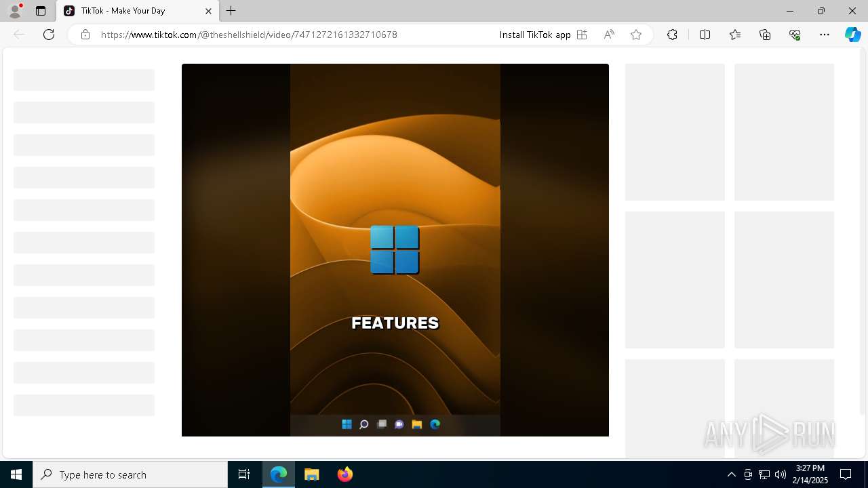Open the volume speaker tray icon

(x=781, y=474)
